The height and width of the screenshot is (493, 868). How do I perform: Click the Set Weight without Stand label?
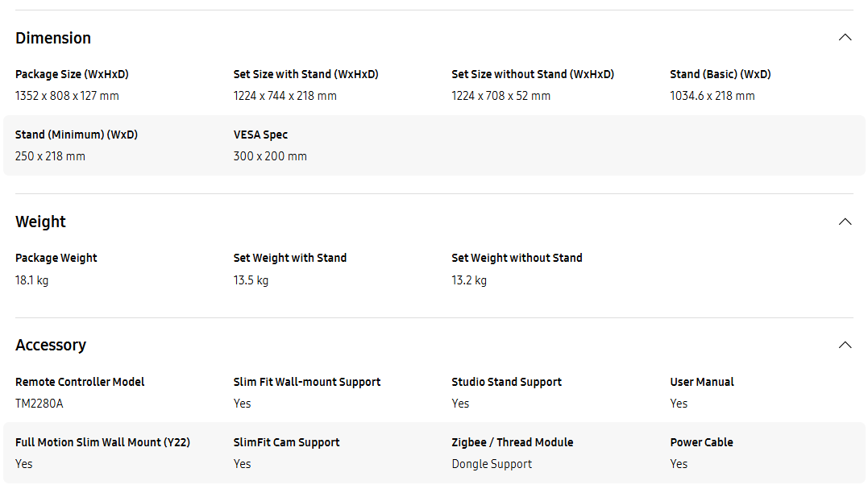point(517,258)
